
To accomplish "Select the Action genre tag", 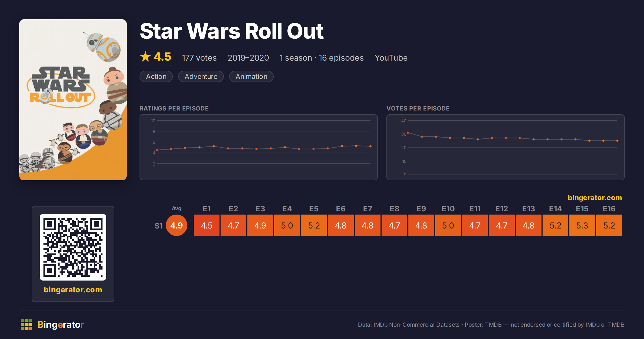I will [156, 76].
